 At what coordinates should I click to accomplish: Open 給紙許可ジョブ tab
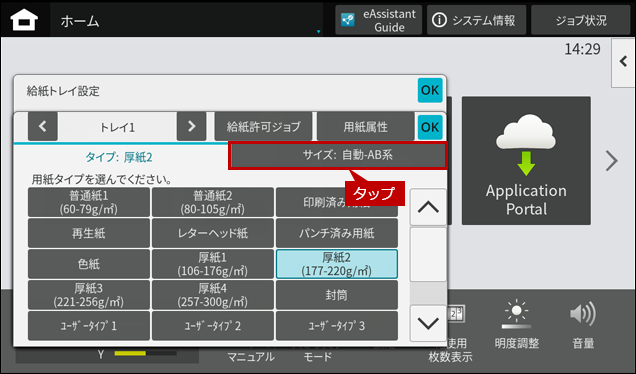(x=264, y=127)
